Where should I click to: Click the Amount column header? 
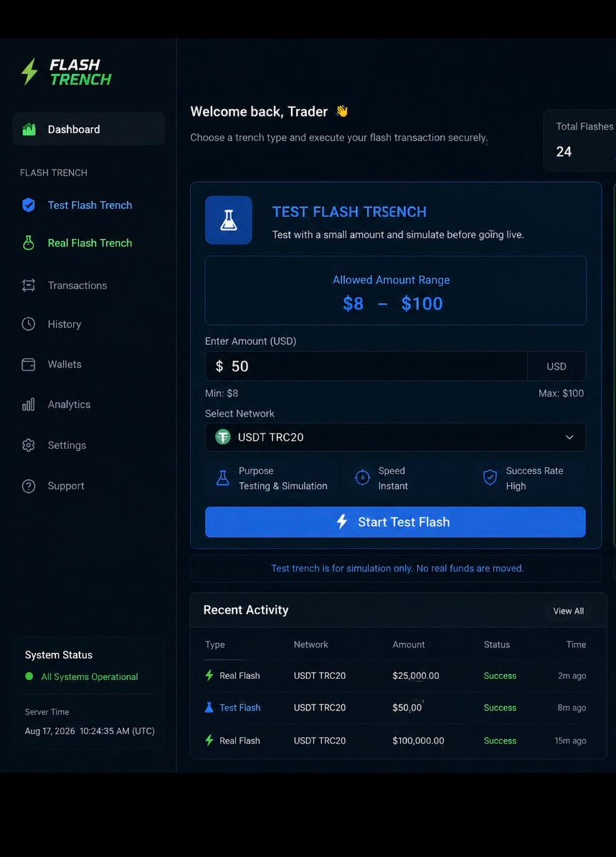(x=409, y=644)
